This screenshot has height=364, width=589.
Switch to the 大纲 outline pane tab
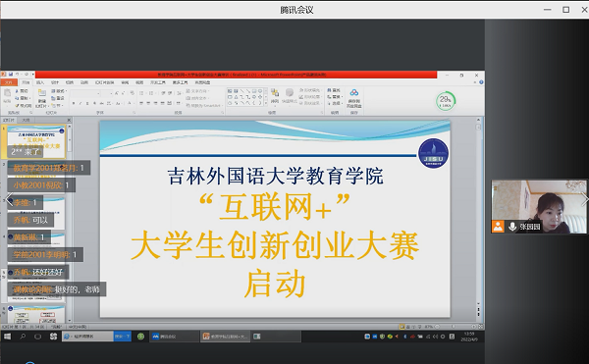26,120
